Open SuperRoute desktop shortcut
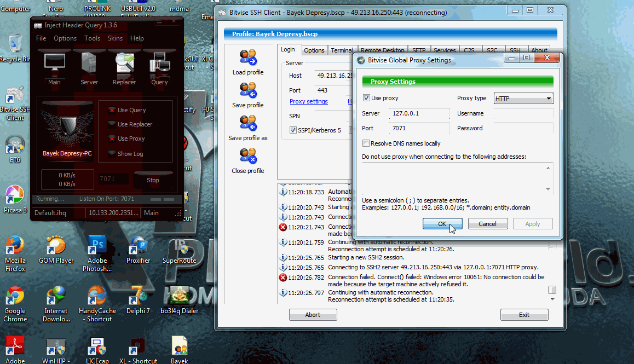The height and width of the screenshot is (364, 634). click(179, 250)
